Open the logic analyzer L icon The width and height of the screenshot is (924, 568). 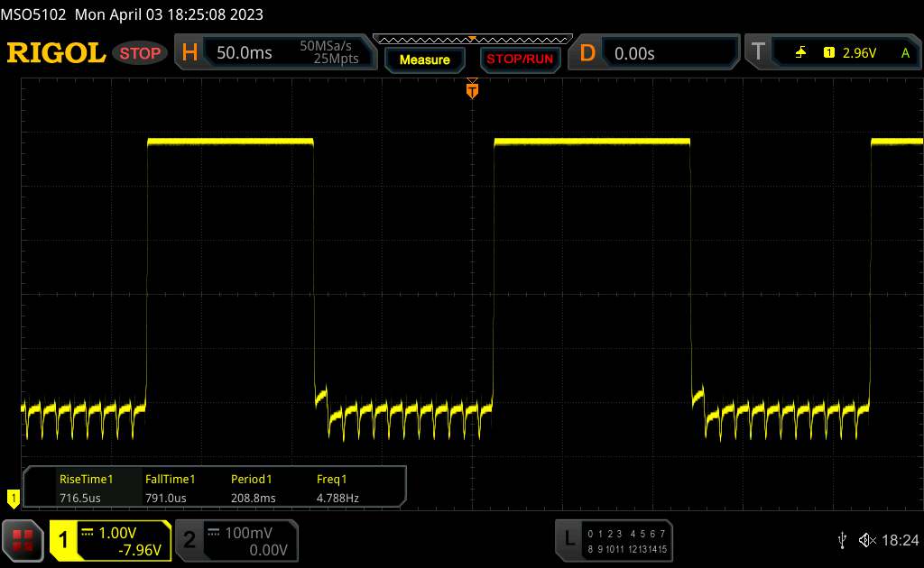(568, 539)
